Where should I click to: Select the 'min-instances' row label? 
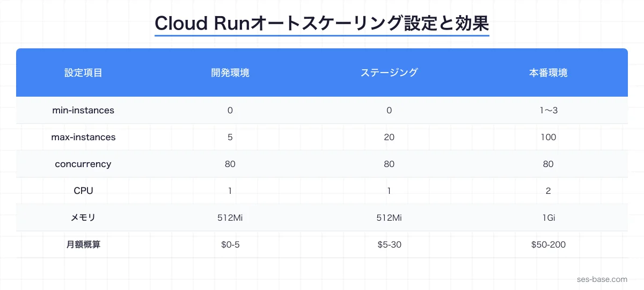[83, 110]
